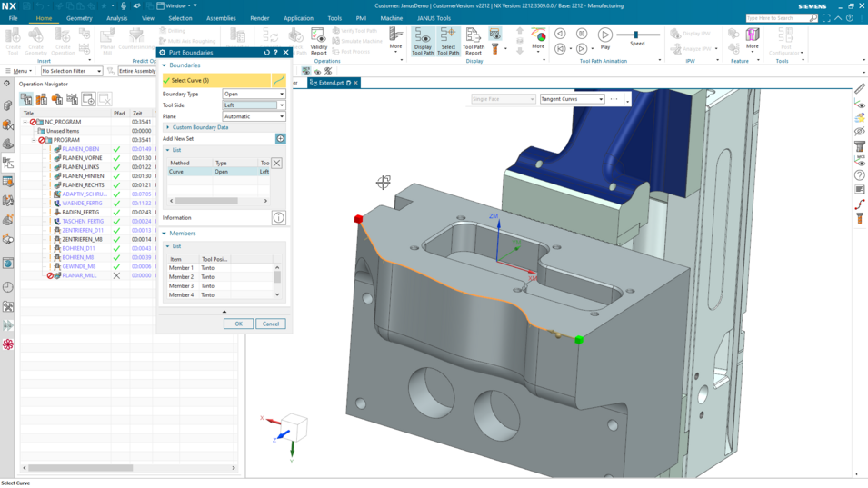Click the pink flower icon in left sidebar
Image resolution: width=868 pixels, height=488 pixels.
8,344
